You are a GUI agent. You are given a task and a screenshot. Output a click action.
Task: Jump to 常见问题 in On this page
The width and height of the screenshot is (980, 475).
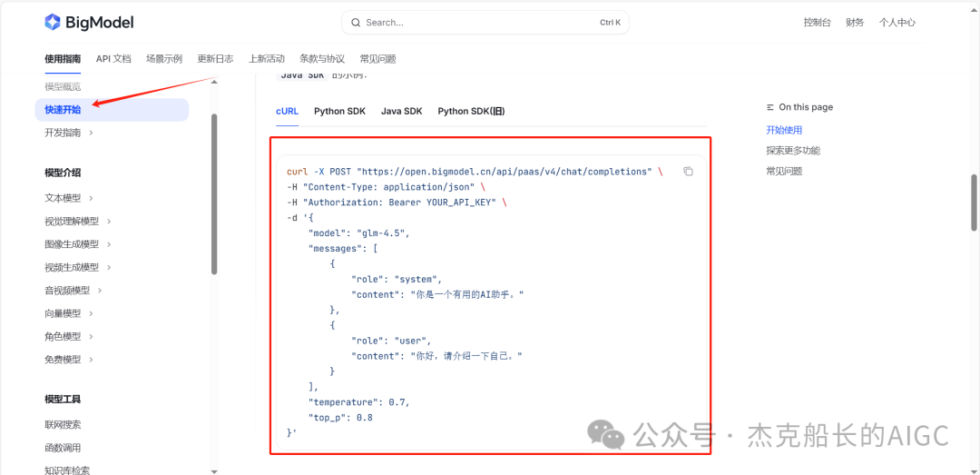click(784, 171)
